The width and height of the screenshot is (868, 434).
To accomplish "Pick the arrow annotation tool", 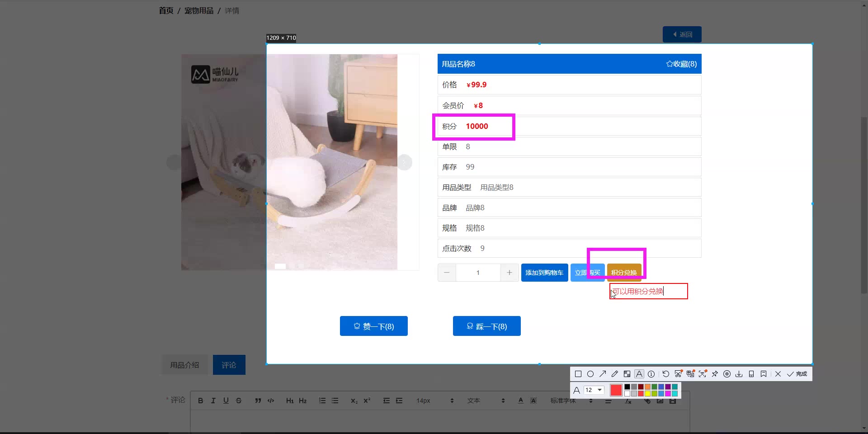I will (602, 374).
